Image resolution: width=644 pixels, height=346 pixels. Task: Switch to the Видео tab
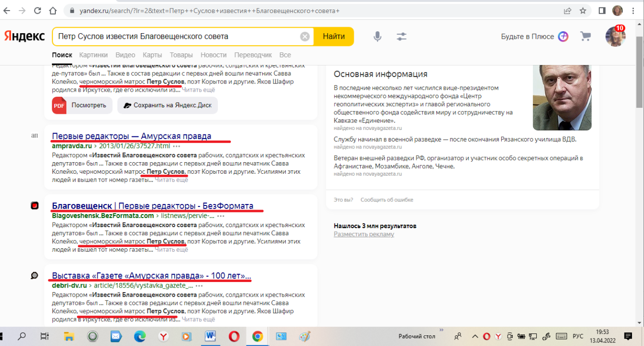pos(125,55)
